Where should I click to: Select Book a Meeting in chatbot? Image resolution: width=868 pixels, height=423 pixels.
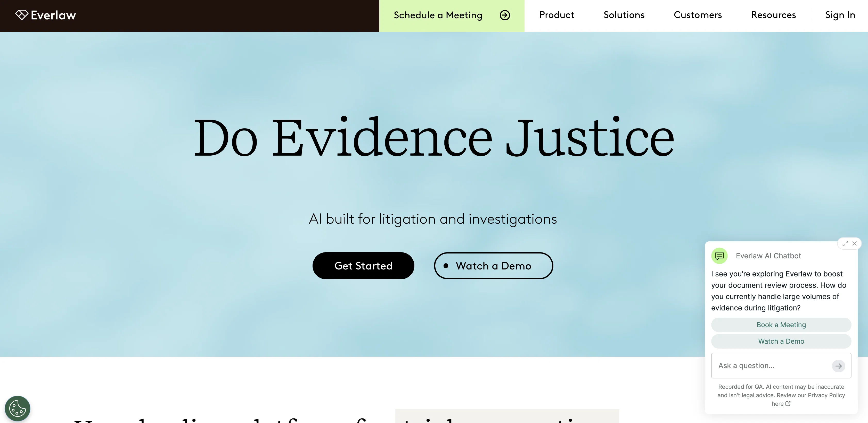coord(781,325)
